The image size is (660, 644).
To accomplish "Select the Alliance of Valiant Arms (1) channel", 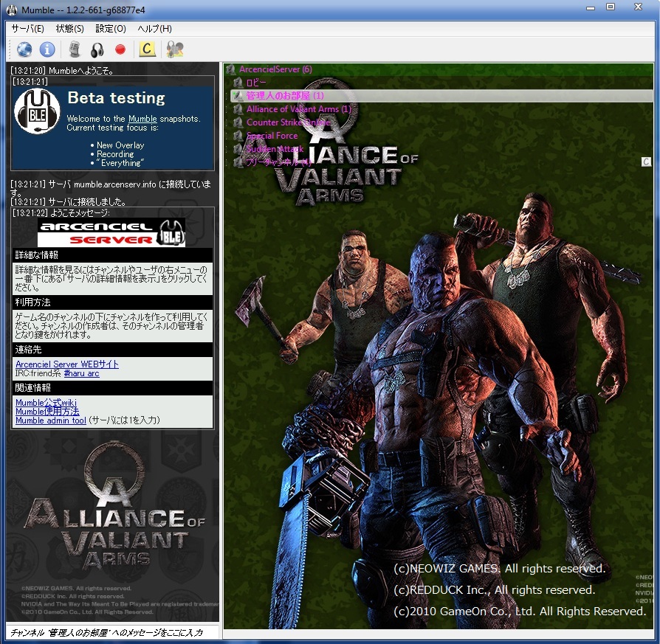I will [x=299, y=109].
